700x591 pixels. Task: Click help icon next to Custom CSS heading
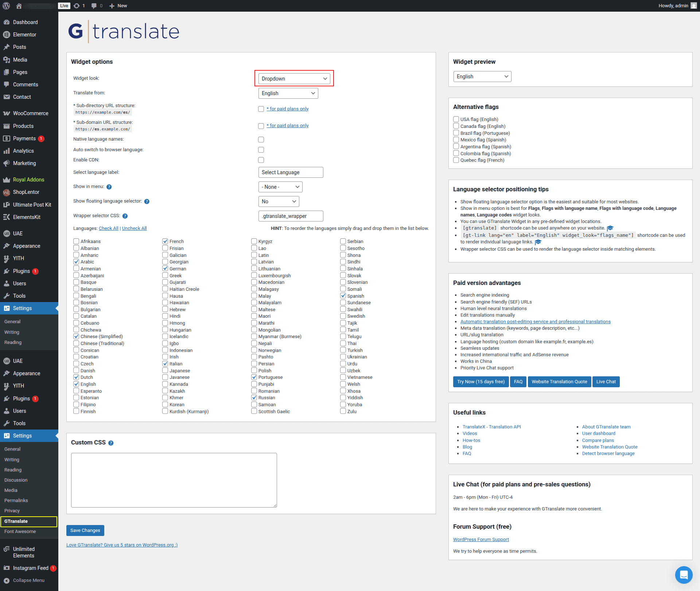[x=111, y=443]
